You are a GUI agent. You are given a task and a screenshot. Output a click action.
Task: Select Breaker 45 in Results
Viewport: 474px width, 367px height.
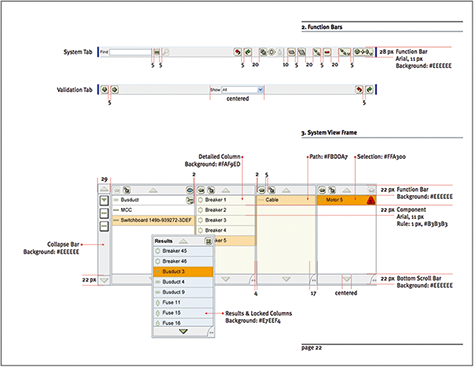(183, 251)
